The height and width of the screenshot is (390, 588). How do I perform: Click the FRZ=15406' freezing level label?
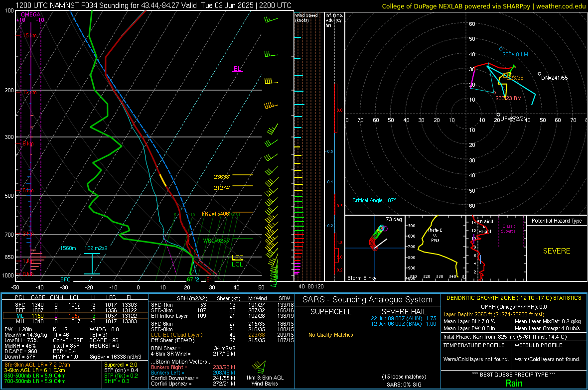[x=215, y=214]
